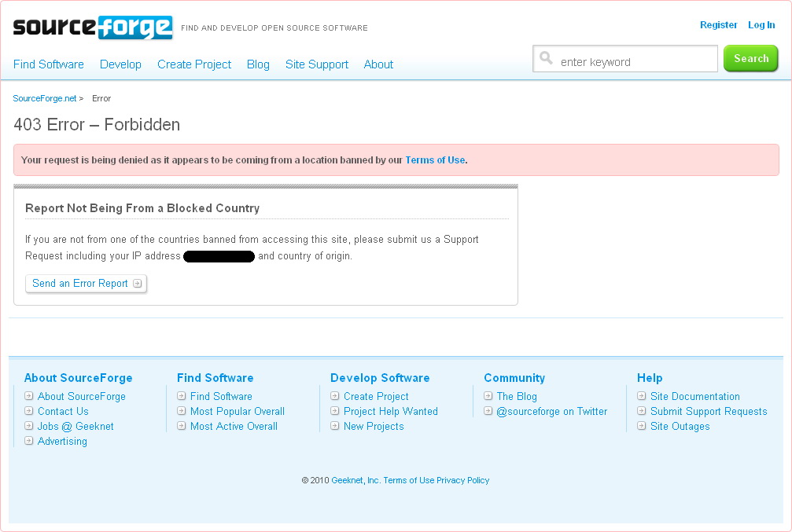
Task: Click the bullet icon beside Contact Us
Action: click(29, 411)
